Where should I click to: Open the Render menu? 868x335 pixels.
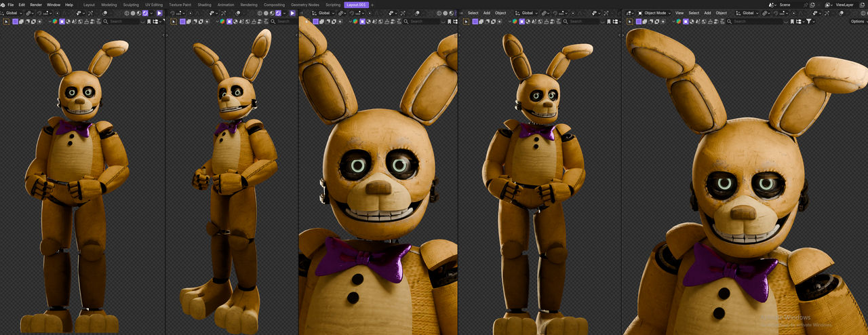coord(36,5)
